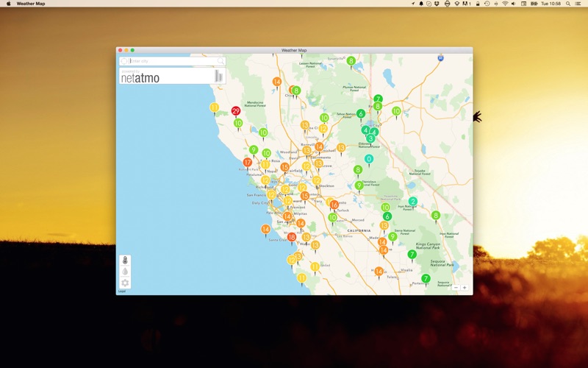Screen dimensions: 588x368
Task: Select the 8 pin near Susanville
Action: point(351,61)
